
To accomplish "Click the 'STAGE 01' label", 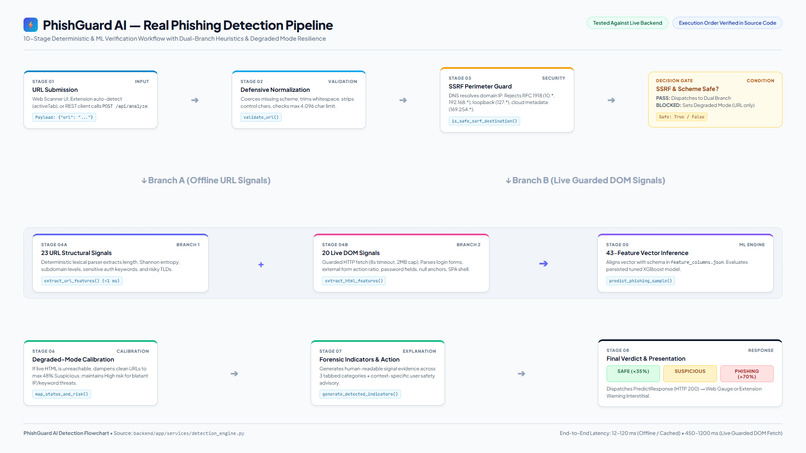I will coord(43,81).
